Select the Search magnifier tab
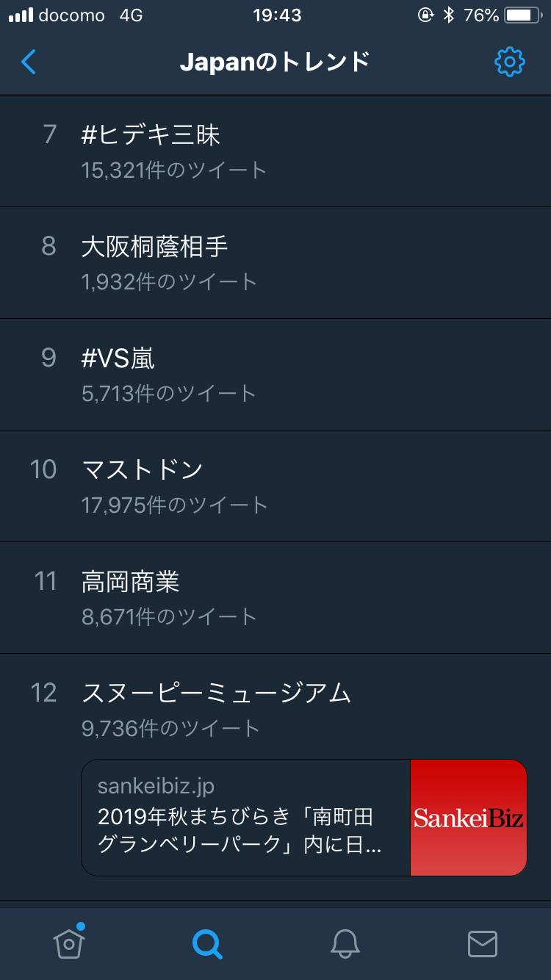 pos(207,943)
